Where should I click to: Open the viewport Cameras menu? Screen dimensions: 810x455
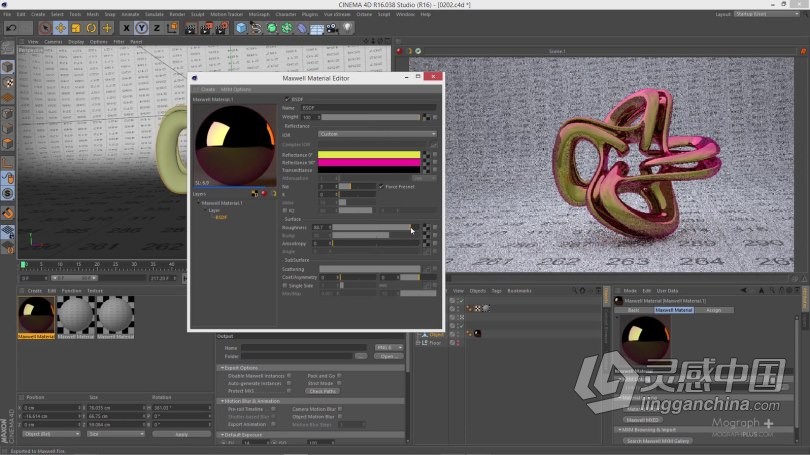coord(53,42)
